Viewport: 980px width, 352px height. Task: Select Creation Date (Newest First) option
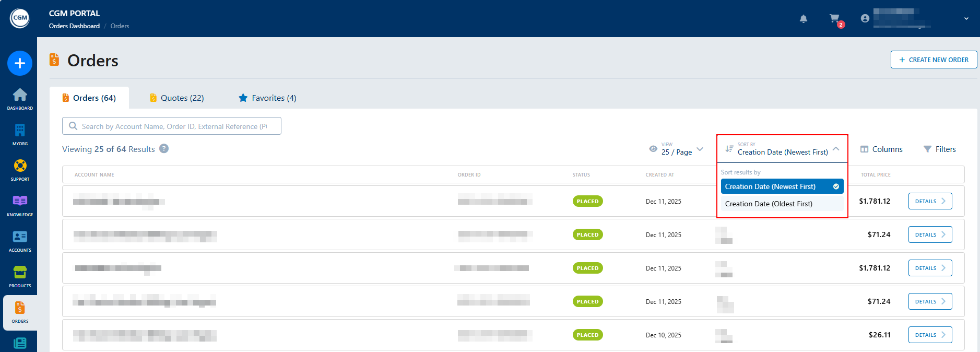(x=782, y=186)
